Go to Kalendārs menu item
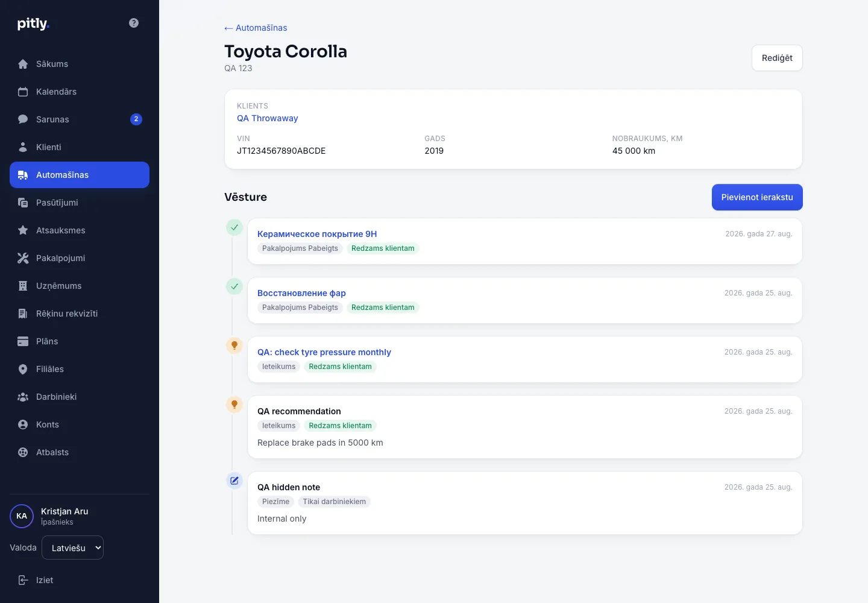Viewport: 868px width, 603px height. [80, 92]
